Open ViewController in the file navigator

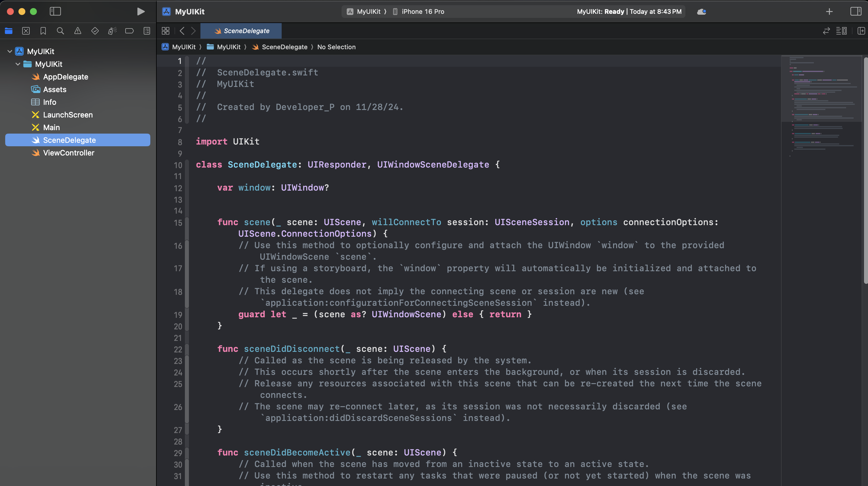69,153
